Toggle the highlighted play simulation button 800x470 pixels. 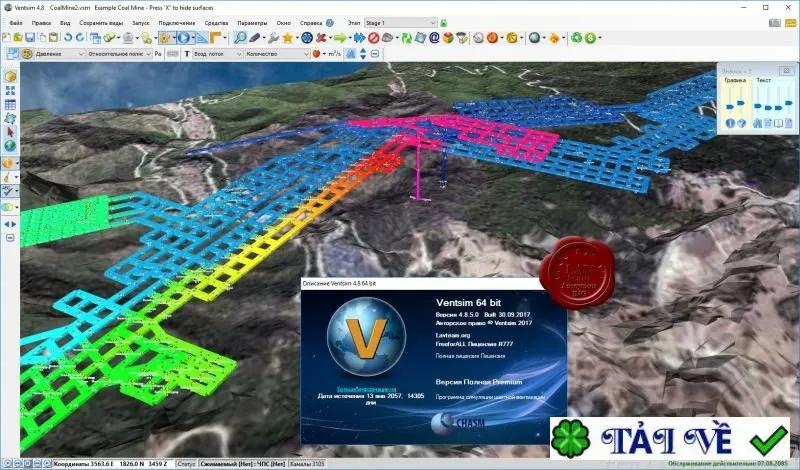click(184, 37)
